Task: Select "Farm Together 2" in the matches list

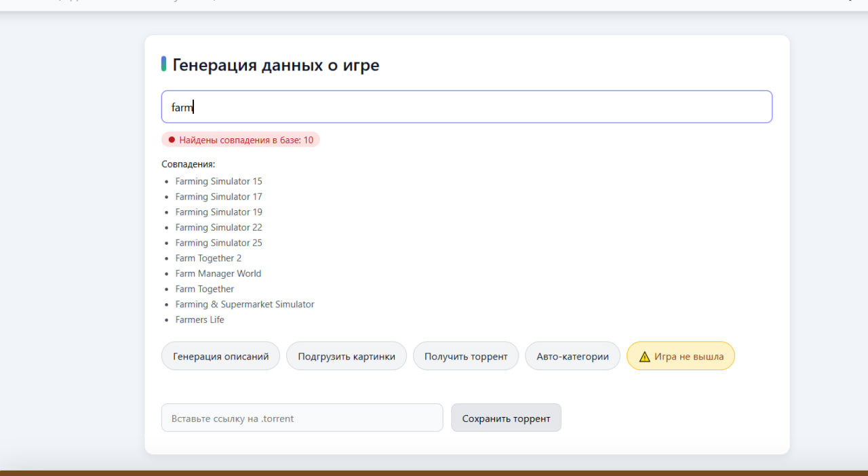Action: click(x=208, y=258)
